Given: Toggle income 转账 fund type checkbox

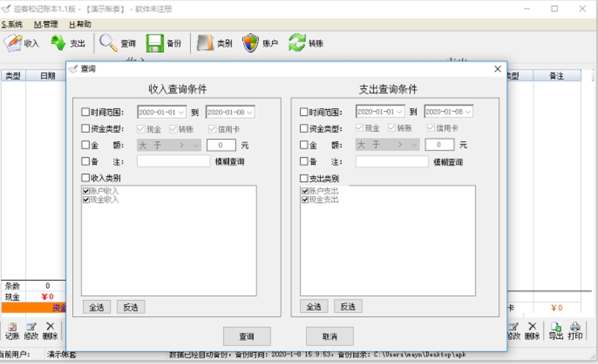Looking at the screenshot, I should (173, 129).
